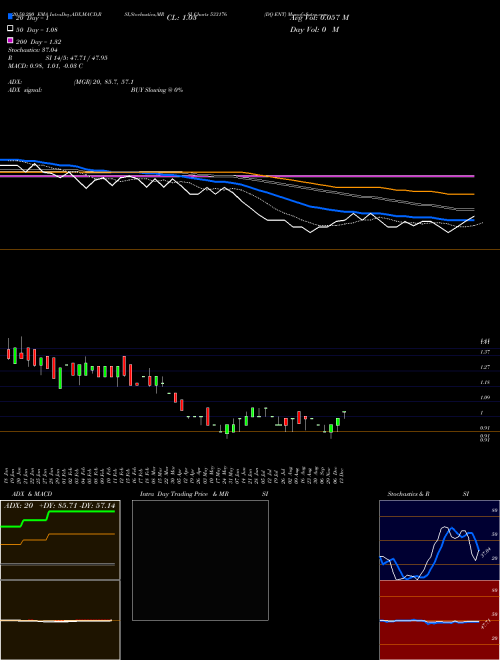Click the MACD sub-chart below the ADX panel
Image resolution: width=500 pixels, height=660 pixels.
(x=60, y=620)
